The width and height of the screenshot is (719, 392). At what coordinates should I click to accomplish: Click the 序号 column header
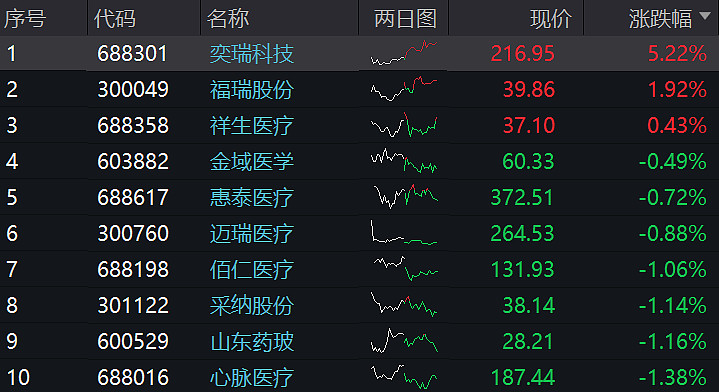point(25,19)
